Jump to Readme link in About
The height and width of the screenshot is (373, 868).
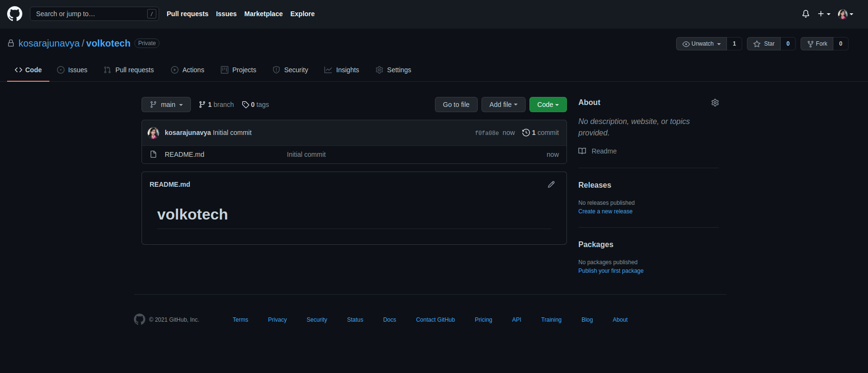point(597,151)
